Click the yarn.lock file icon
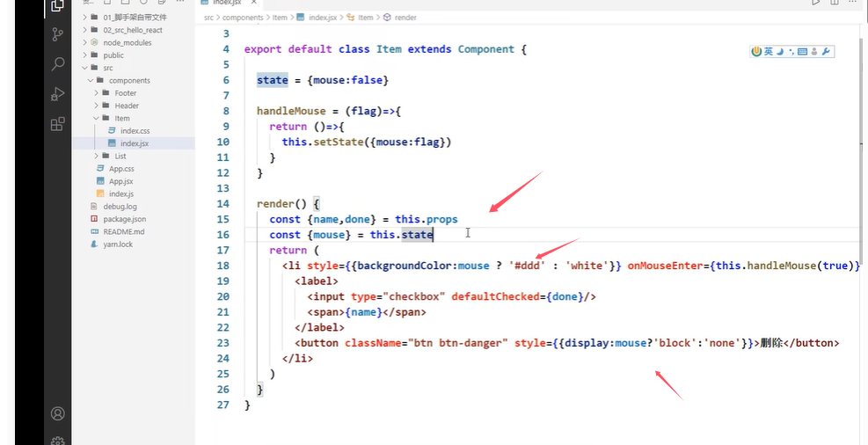Image resolution: width=868 pixels, height=445 pixels. [x=93, y=244]
